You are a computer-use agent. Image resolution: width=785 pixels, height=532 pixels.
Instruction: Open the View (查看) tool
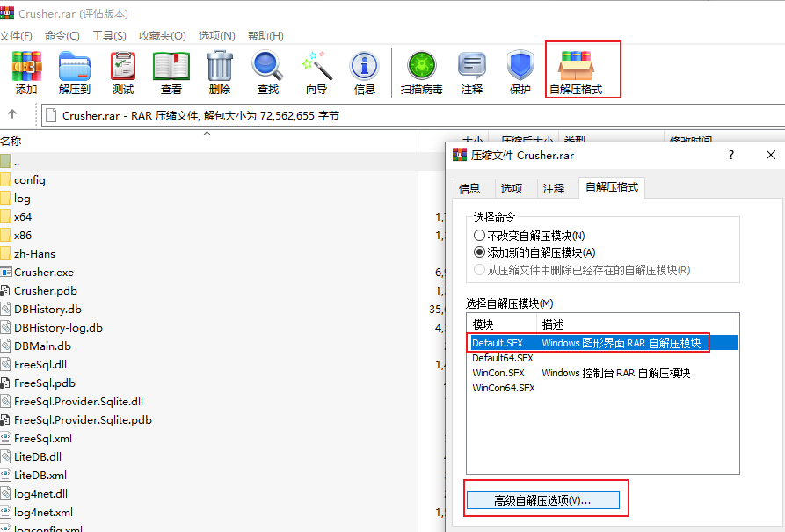coord(171,73)
